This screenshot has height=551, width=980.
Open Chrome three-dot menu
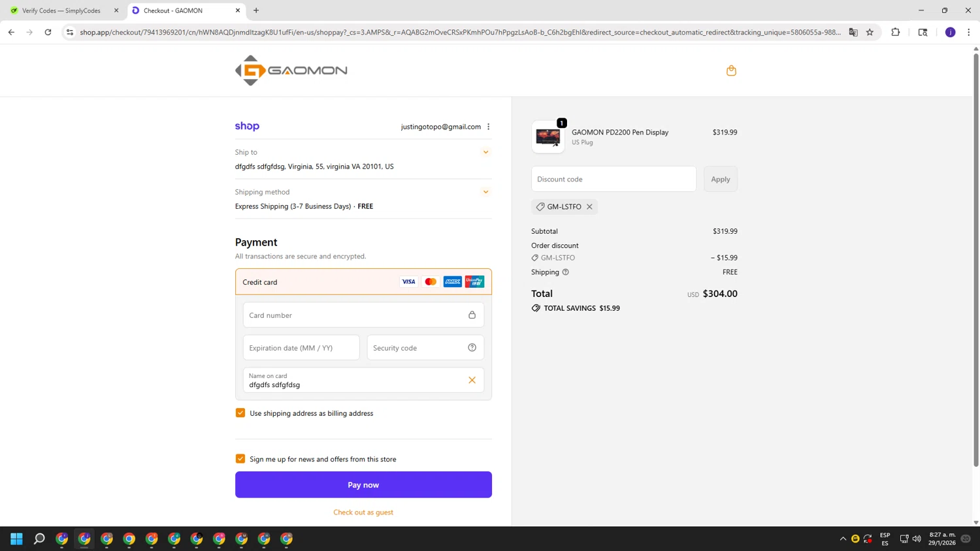click(x=968, y=32)
